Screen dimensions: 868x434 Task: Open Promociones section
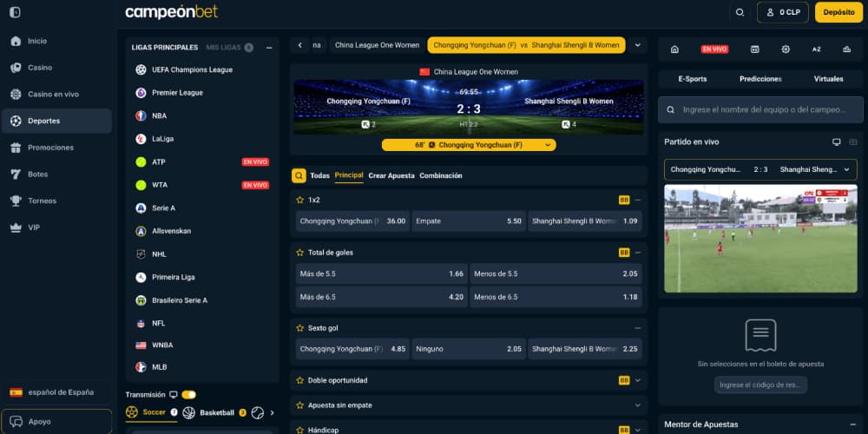coord(56,148)
